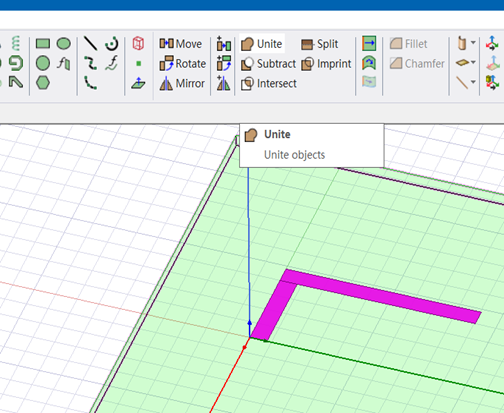
Task: Open the cylinder shape dropdown arrow
Action: coord(473,43)
